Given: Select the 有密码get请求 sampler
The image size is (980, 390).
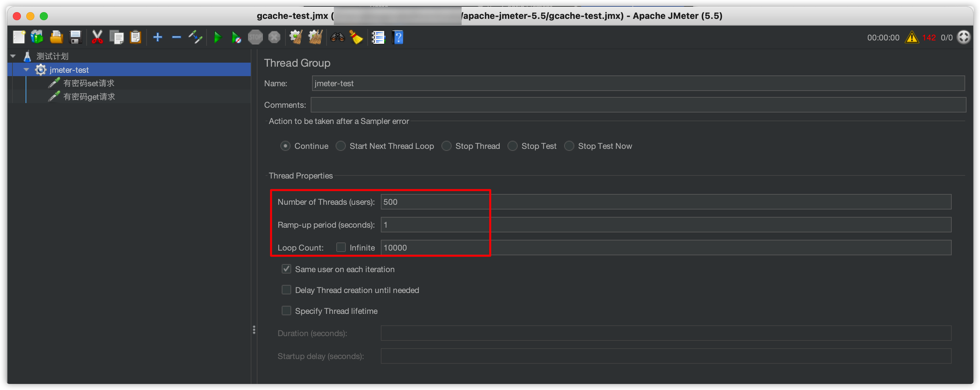Looking at the screenshot, I should coord(89,97).
